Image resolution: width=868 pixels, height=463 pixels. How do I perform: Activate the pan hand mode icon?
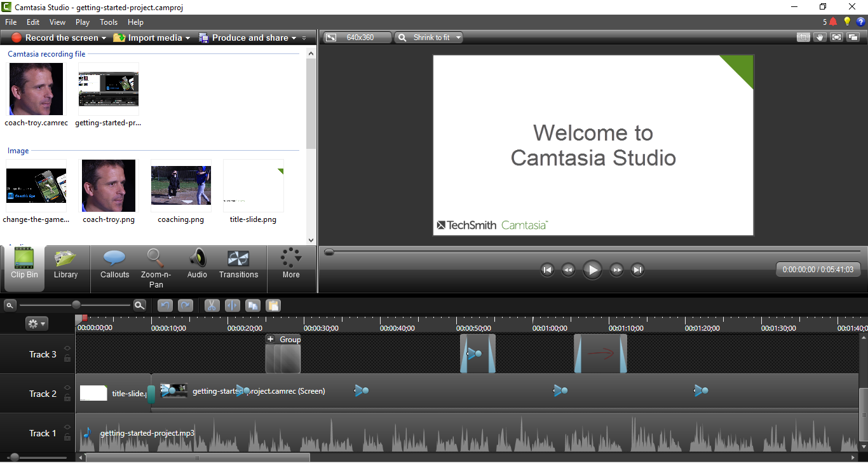tap(820, 38)
